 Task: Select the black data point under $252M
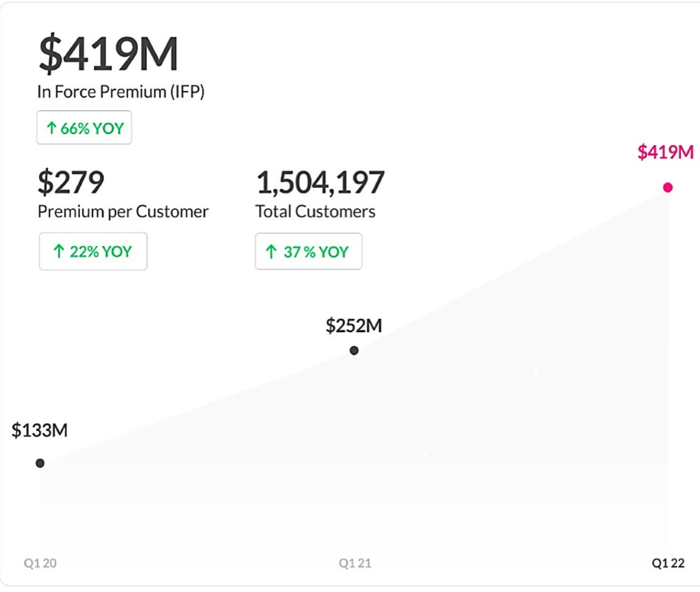tap(354, 350)
